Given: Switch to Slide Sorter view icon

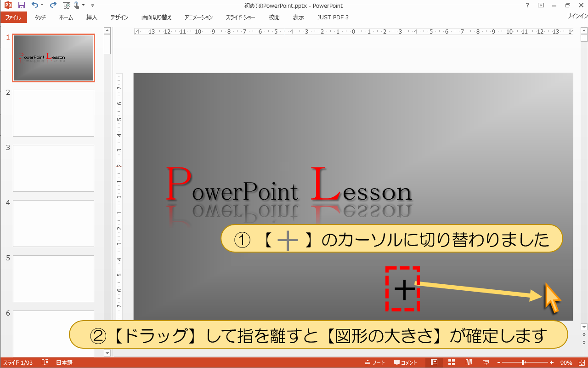Looking at the screenshot, I should (x=452, y=362).
